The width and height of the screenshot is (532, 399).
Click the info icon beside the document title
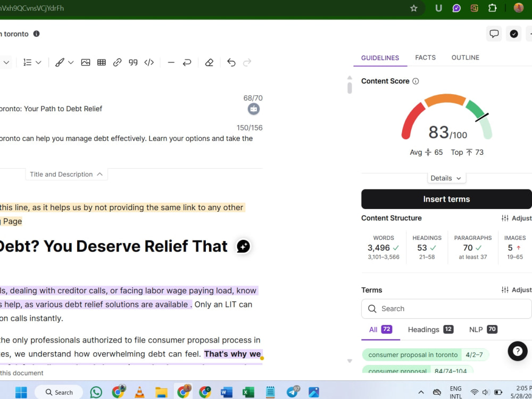tap(36, 34)
